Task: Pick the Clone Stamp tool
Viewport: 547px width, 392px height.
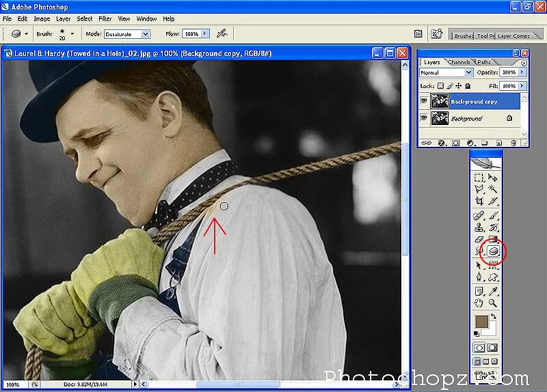Action: tap(479, 227)
